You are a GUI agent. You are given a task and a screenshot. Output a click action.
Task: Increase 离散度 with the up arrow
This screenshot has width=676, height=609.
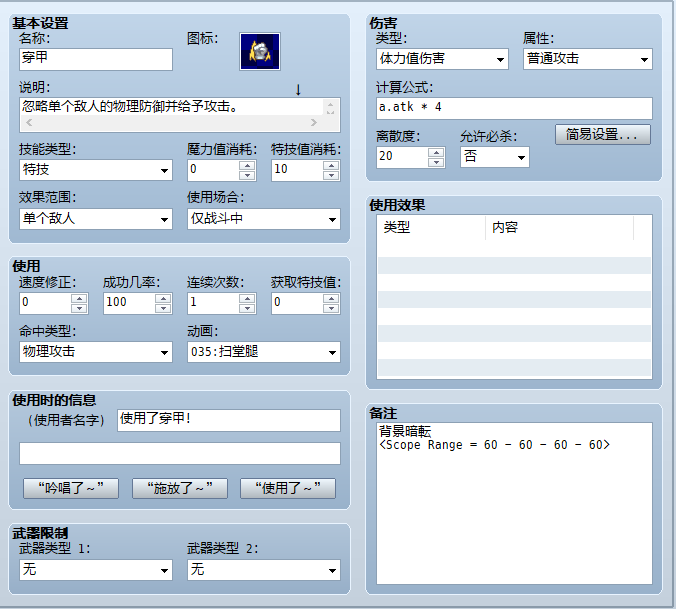(x=436, y=153)
